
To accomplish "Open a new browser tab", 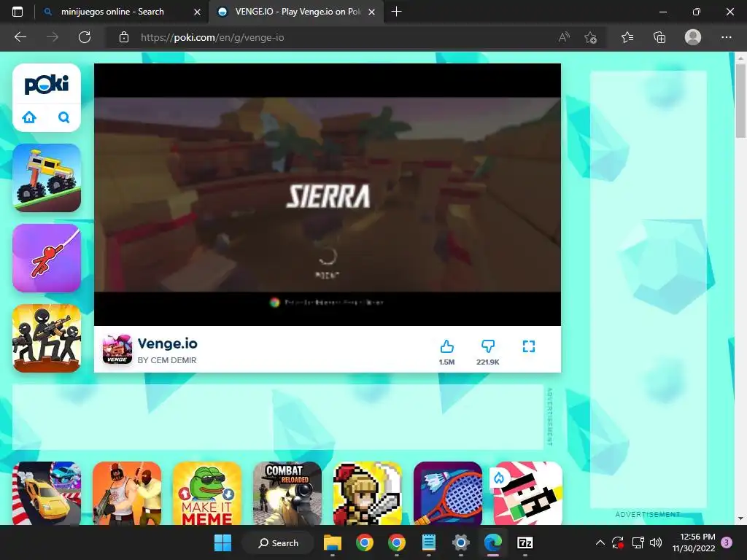I will 396,12.
